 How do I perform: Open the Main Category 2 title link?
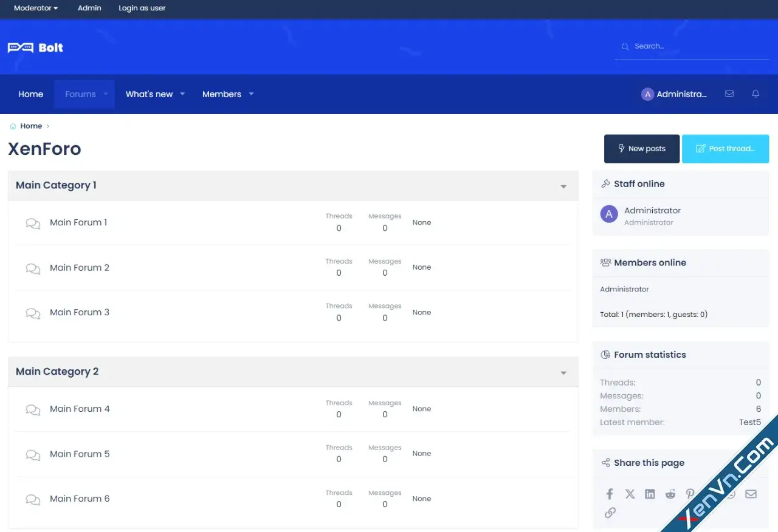57,372
